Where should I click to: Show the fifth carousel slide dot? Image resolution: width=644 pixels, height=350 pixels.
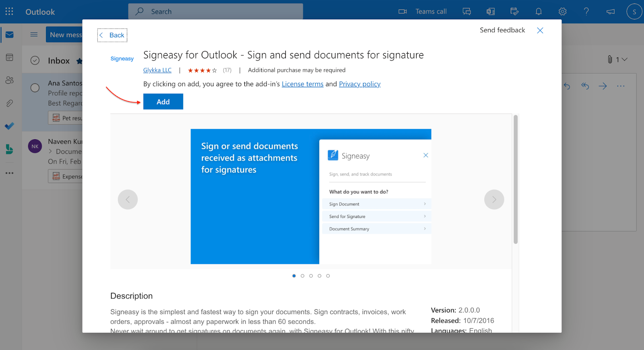pyautogui.click(x=328, y=276)
